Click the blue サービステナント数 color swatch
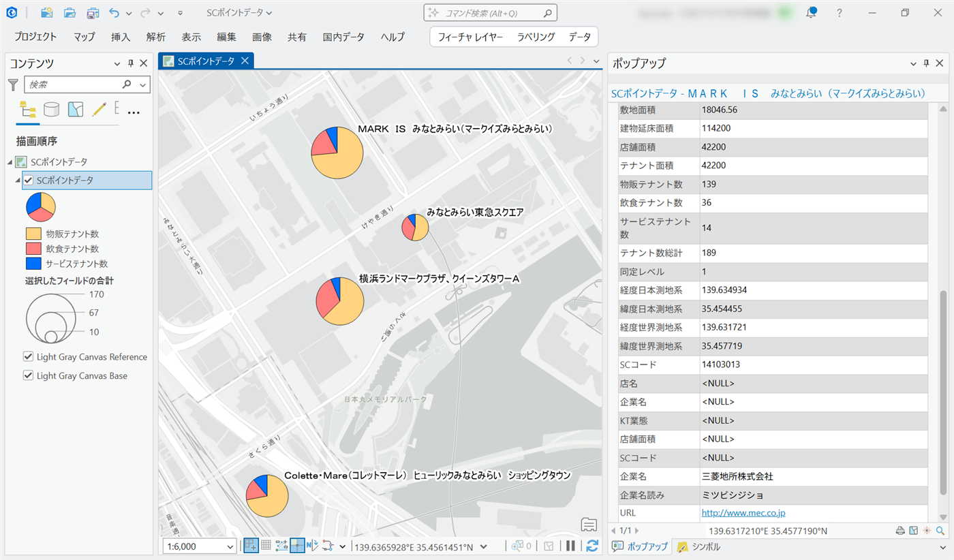 (34, 264)
